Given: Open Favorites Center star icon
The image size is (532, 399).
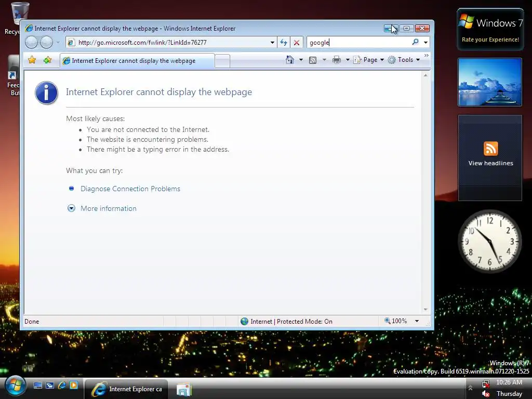Looking at the screenshot, I should point(32,60).
